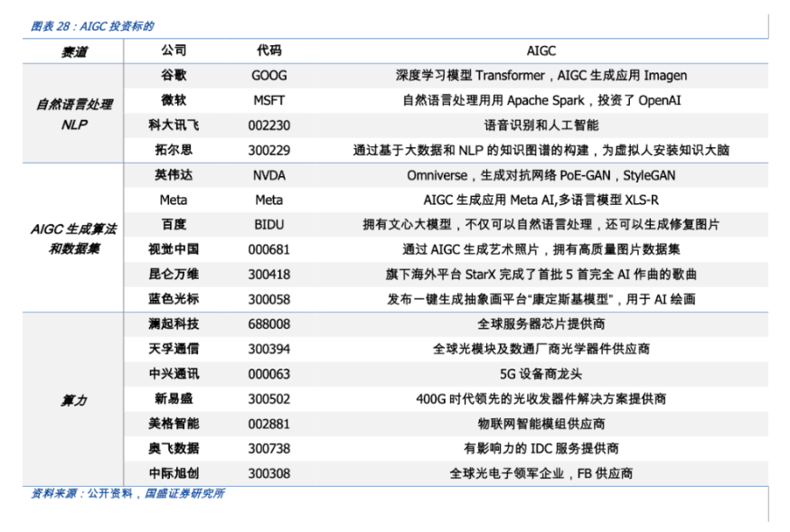The height and width of the screenshot is (532, 790).
Task: Click the description about 光模块及光学器件供应商
Action: [x=541, y=349]
